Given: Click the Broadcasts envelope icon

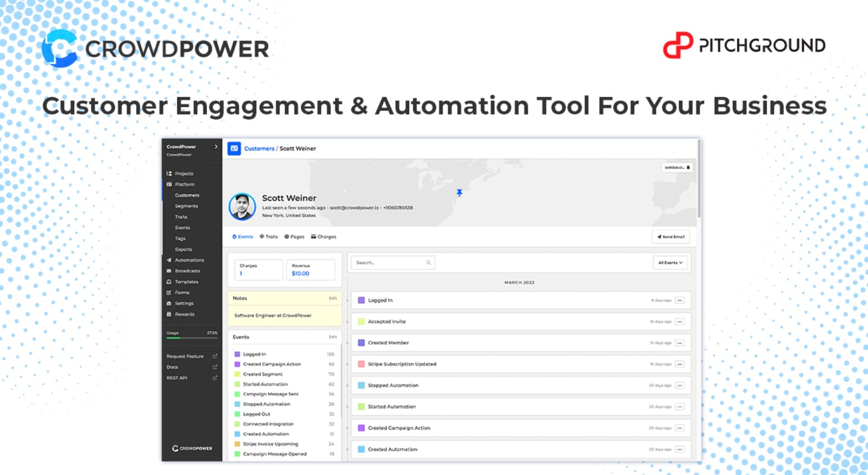Looking at the screenshot, I should [x=169, y=271].
